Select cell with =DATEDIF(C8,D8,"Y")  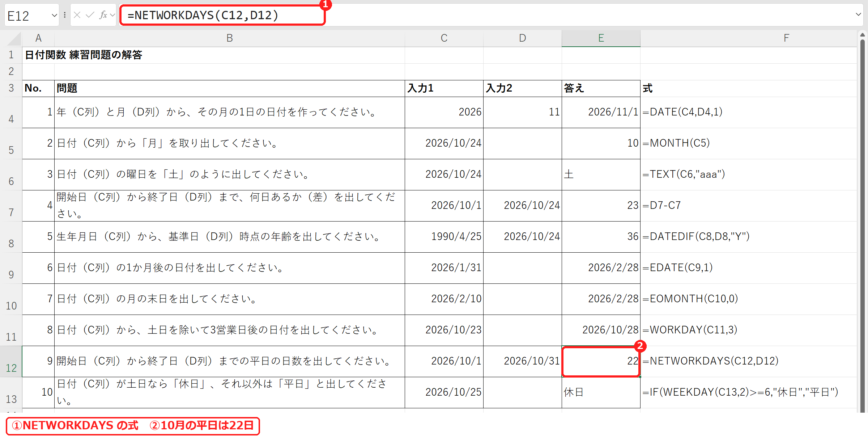coord(749,237)
